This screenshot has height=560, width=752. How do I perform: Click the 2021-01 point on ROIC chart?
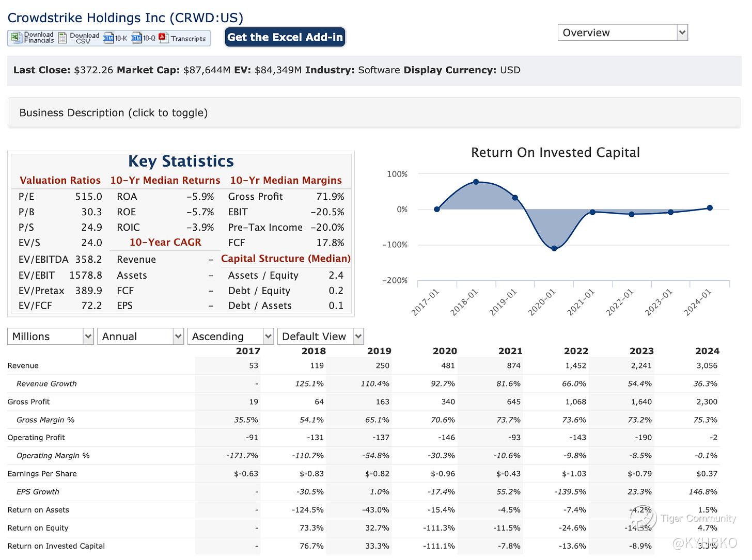(x=593, y=212)
